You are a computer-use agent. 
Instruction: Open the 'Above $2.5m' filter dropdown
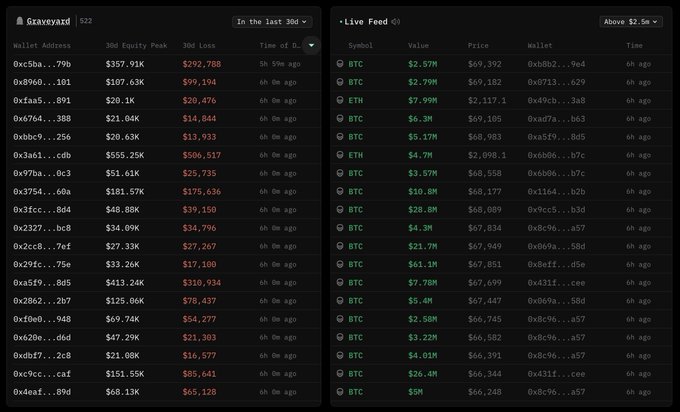631,22
